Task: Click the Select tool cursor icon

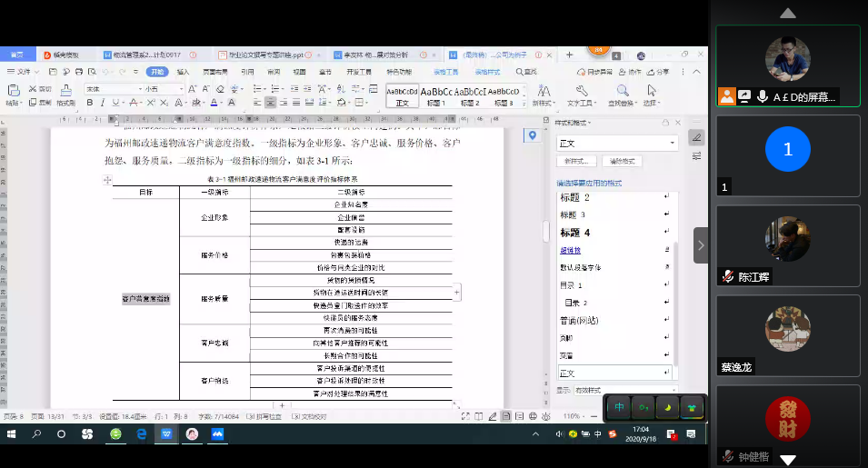Action: click(x=652, y=91)
